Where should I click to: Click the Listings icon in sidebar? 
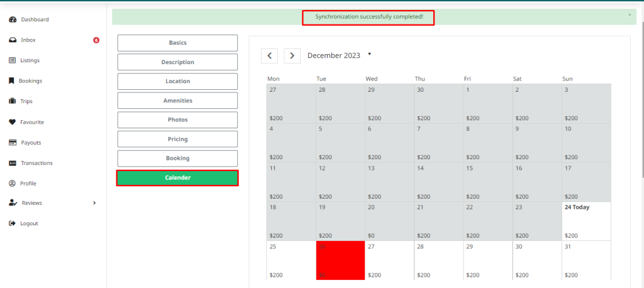click(x=13, y=60)
